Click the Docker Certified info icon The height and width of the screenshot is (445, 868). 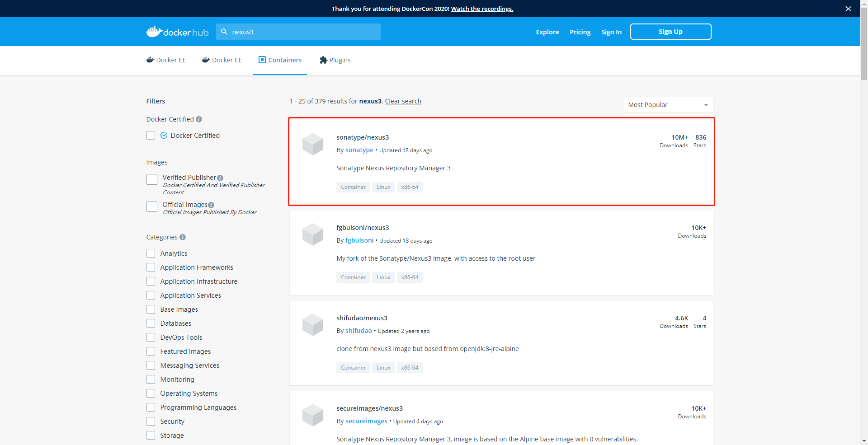199,119
